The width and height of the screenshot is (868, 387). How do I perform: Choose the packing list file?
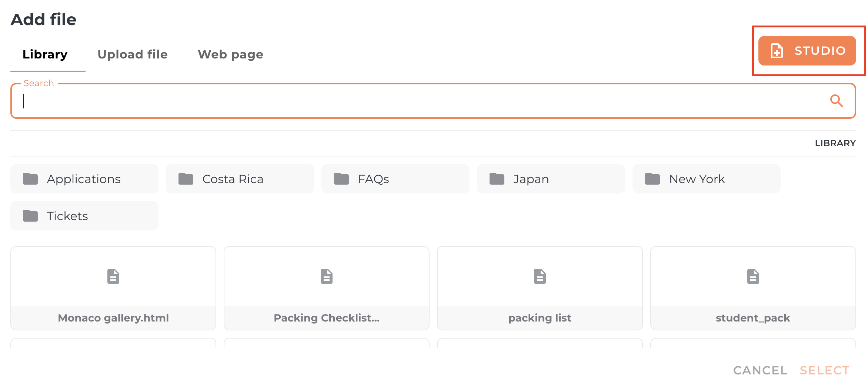coord(540,288)
